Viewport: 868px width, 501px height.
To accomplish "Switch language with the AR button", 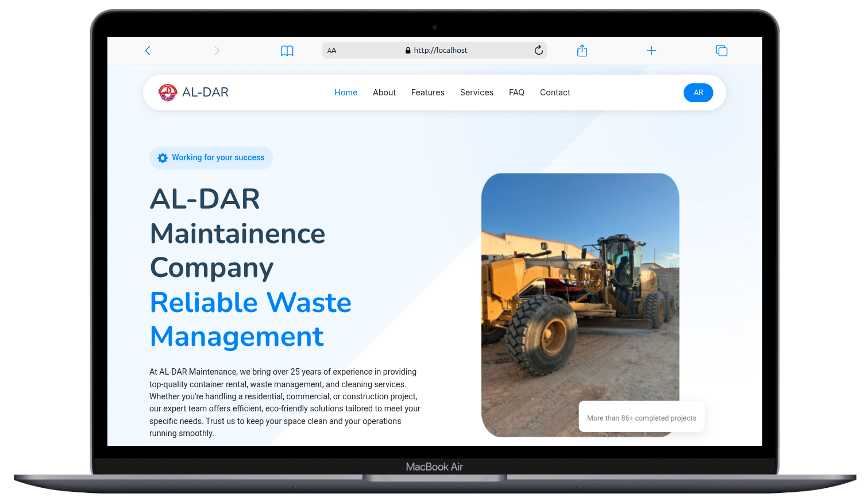I will point(699,93).
